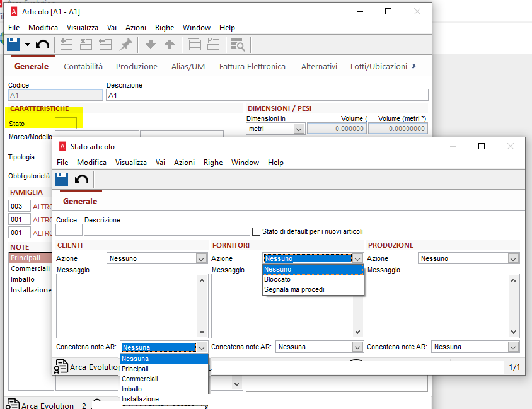The height and width of the screenshot is (409, 532).
Task: Click the Descrizione field in Stato articolo
Action: click(167, 230)
